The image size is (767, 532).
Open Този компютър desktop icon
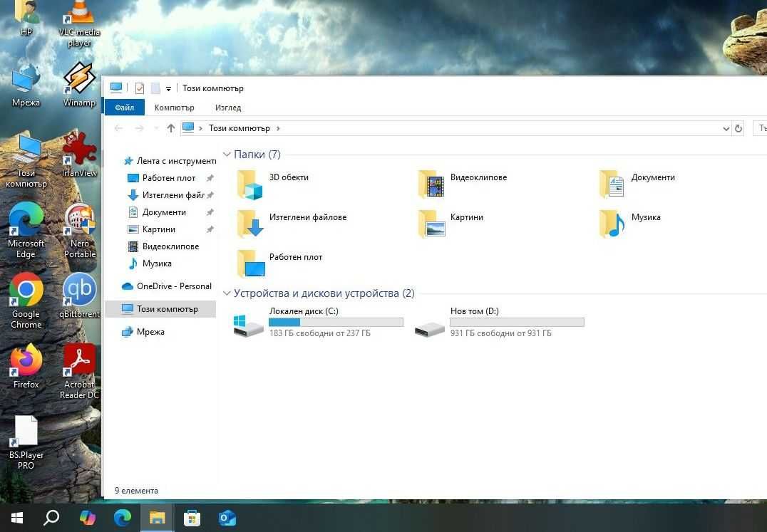pos(26,160)
